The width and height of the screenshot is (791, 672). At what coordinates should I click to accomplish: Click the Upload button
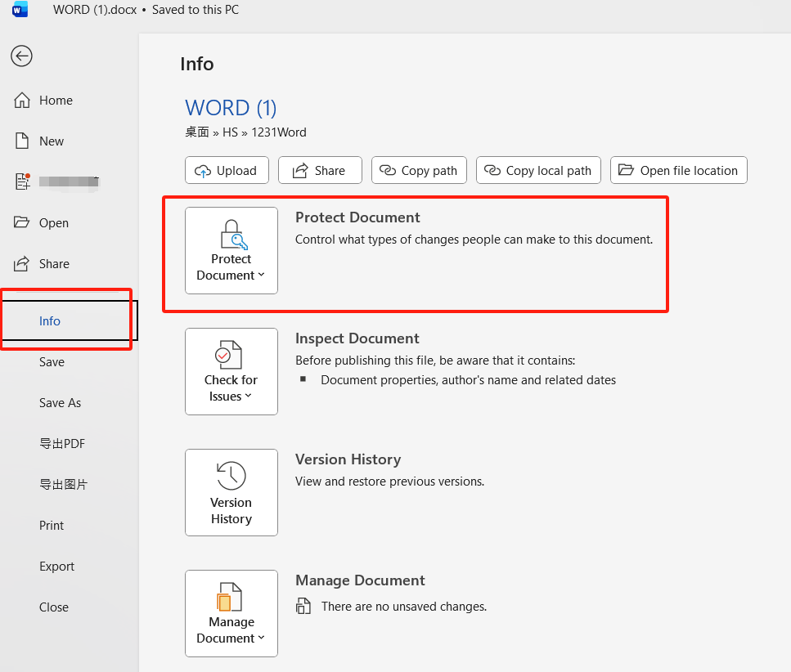227,170
